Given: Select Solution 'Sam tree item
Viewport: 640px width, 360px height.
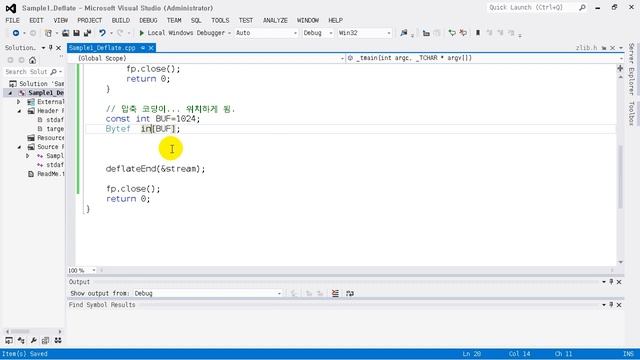Looking at the screenshot, I should [x=41, y=84].
